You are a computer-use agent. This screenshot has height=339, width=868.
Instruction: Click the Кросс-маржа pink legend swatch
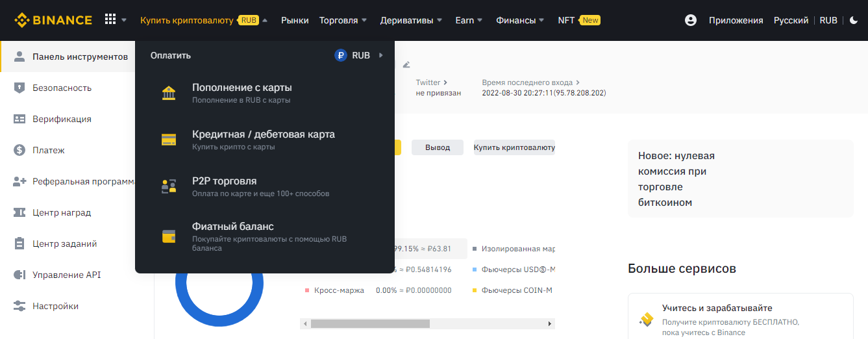point(306,290)
